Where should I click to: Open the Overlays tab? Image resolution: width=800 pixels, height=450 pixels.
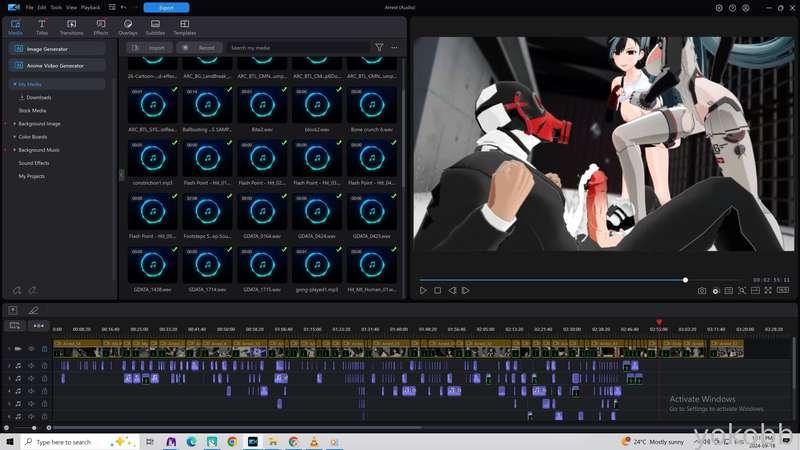click(x=128, y=27)
